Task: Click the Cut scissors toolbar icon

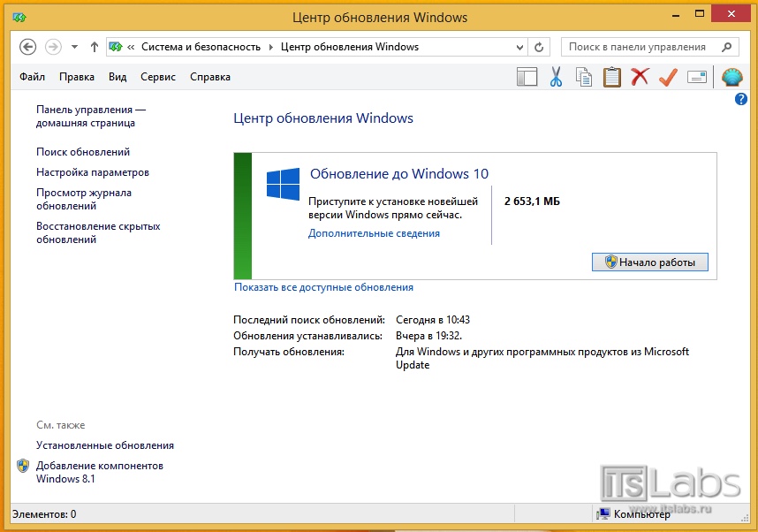Action: pos(556,77)
